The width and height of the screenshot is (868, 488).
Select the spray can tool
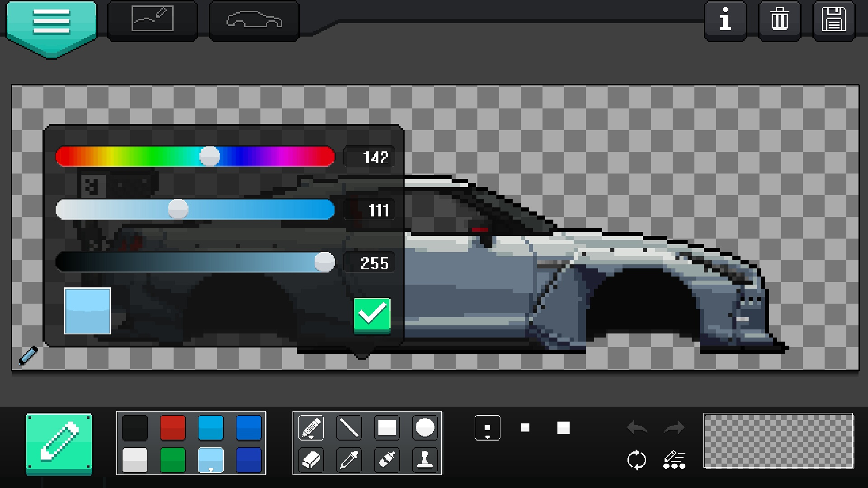pyautogui.click(x=387, y=460)
